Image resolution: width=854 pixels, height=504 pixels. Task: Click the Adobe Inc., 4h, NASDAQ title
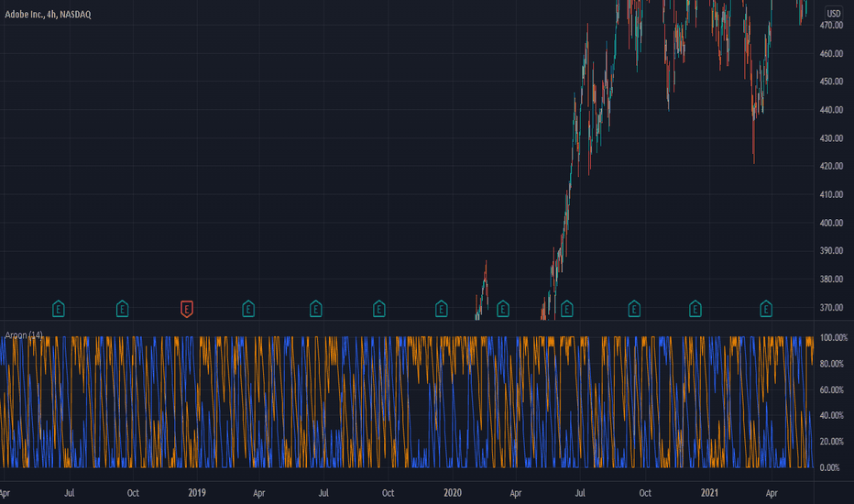pos(48,15)
